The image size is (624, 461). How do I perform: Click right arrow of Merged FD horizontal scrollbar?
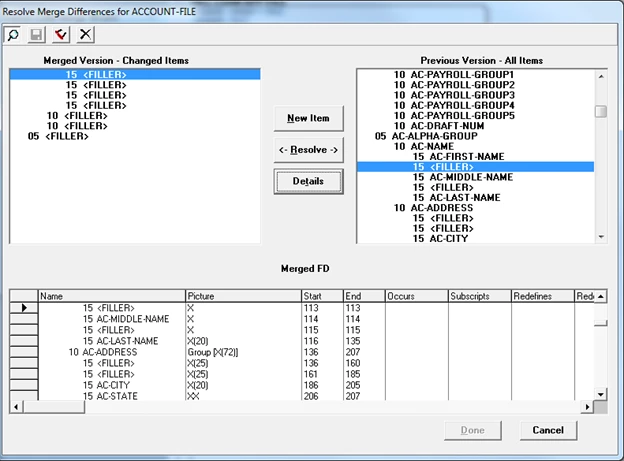pyautogui.click(x=587, y=407)
